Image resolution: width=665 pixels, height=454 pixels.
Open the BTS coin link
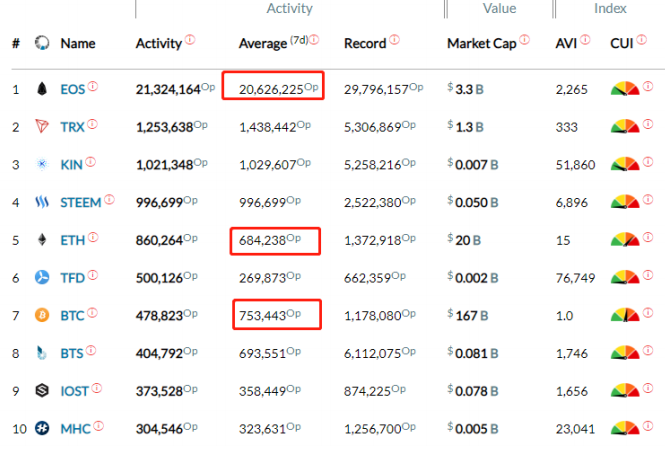pyautogui.click(x=72, y=353)
